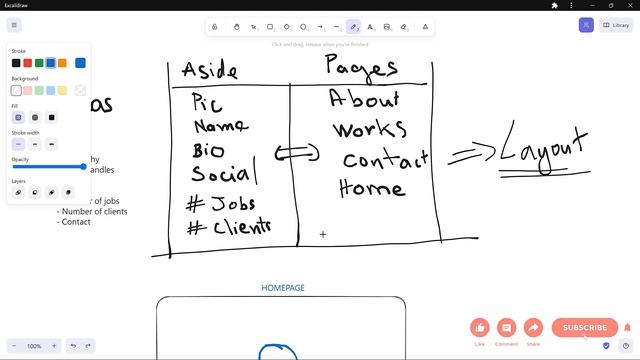640x360 pixels.
Task: Toggle the keep-tool-active lock icon
Action: tap(215, 27)
